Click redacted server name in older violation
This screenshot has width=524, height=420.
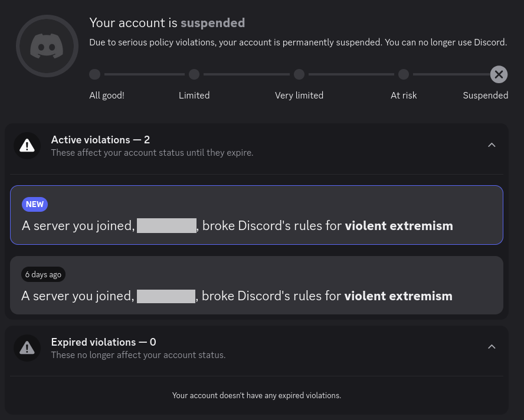pos(166,296)
